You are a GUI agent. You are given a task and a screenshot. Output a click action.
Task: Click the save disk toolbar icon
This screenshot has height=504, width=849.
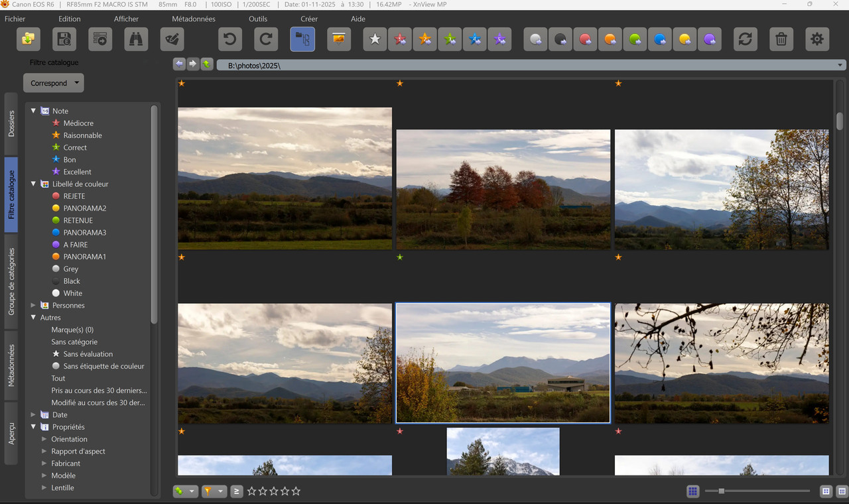64,39
